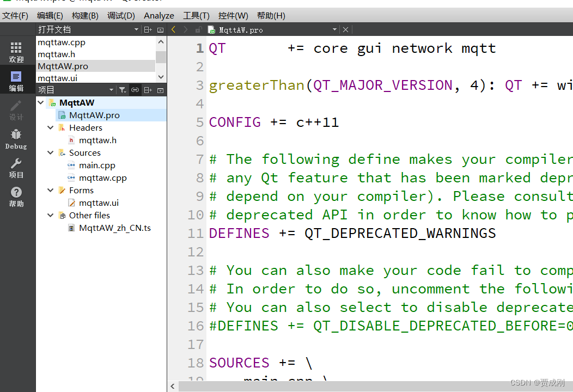Open the 项目 panel view dropdown
The width and height of the screenshot is (573, 392).
point(112,90)
